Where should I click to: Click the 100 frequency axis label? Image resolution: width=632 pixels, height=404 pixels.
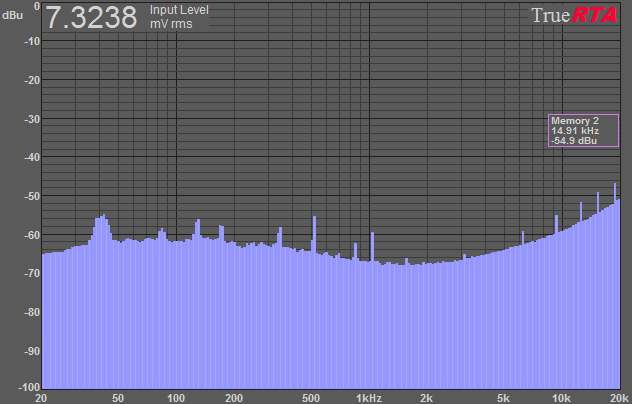[176, 397]
